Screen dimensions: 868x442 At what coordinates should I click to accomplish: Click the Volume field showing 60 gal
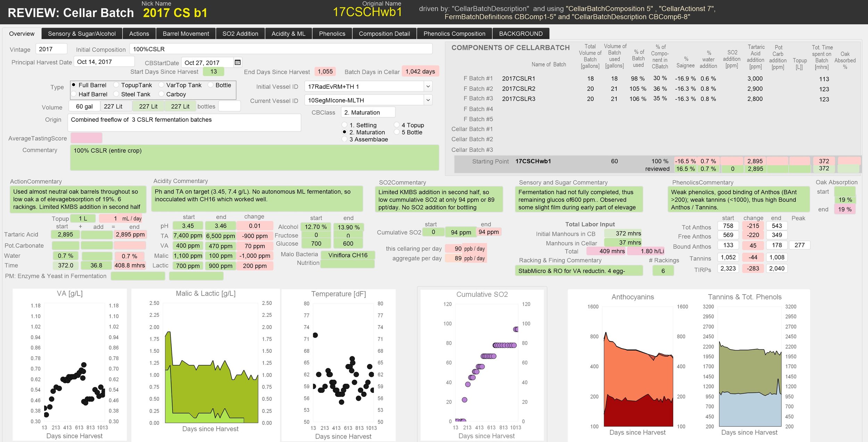pyautogui.click(x=84, y=106)
